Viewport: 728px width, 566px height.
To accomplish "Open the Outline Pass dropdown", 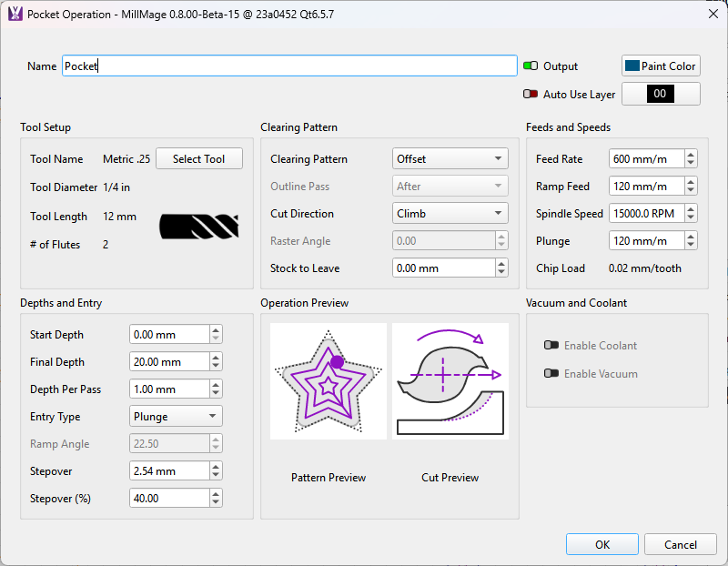I will [450, 187].
